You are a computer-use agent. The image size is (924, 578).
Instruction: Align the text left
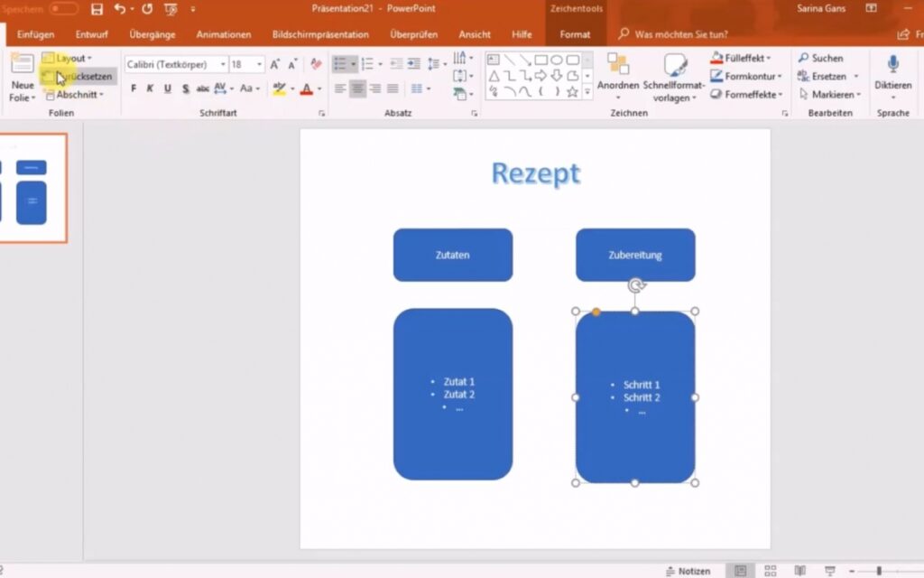(340, 89)
